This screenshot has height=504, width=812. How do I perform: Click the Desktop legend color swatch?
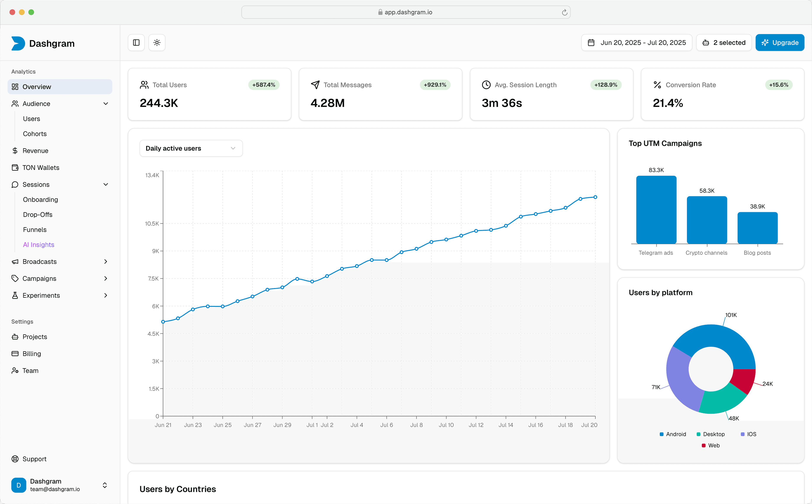click(698, 434)
